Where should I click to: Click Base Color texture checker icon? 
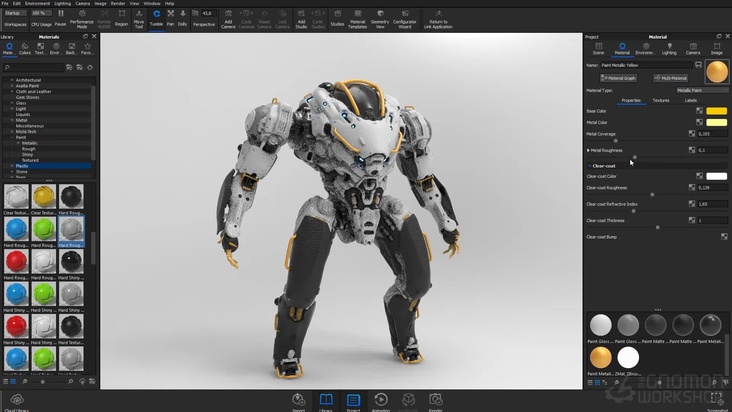699,111
